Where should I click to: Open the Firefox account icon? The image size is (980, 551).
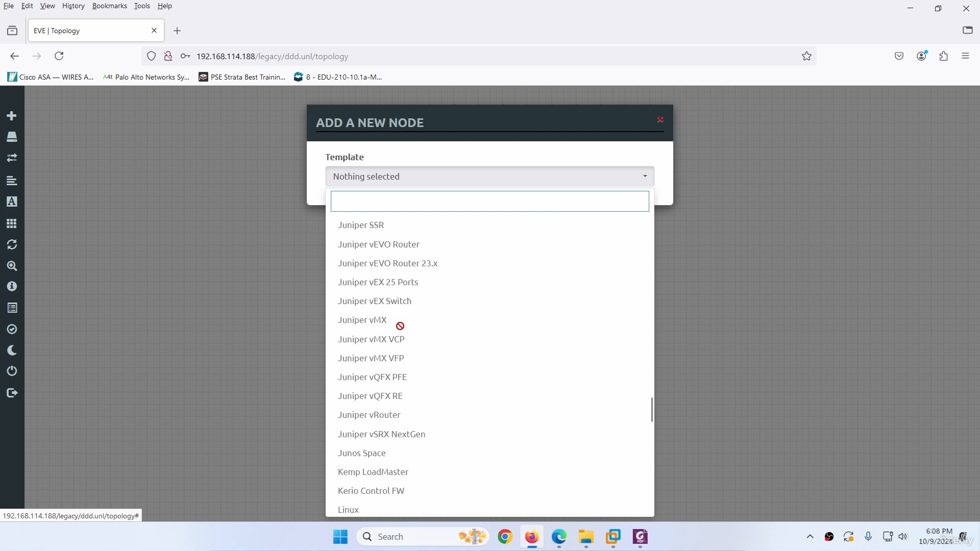(921, 56)
